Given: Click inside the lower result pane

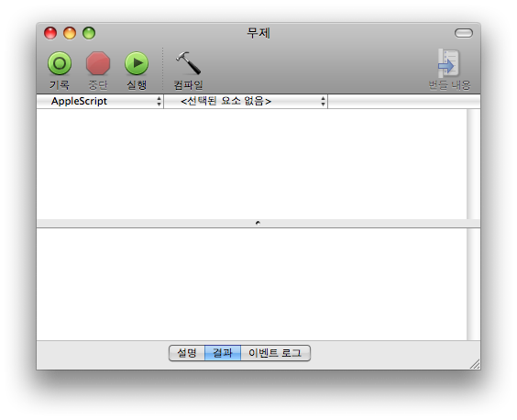Looking at the screenshot, I should [251, 284].
